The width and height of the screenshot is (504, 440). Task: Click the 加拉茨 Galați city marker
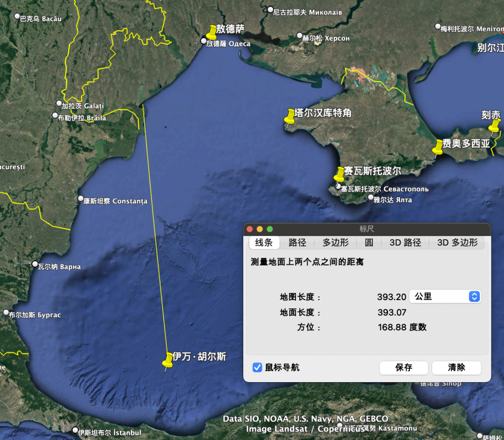point(59,103)
